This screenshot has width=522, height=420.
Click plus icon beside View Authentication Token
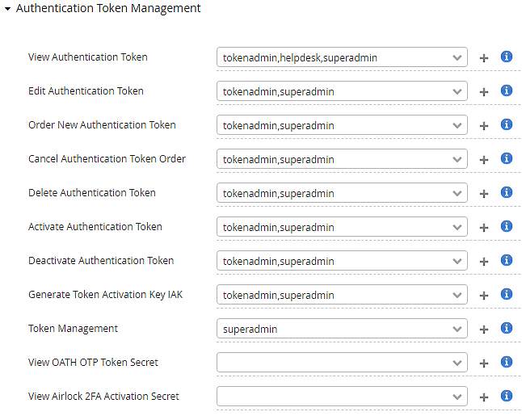tap(484, 58)
